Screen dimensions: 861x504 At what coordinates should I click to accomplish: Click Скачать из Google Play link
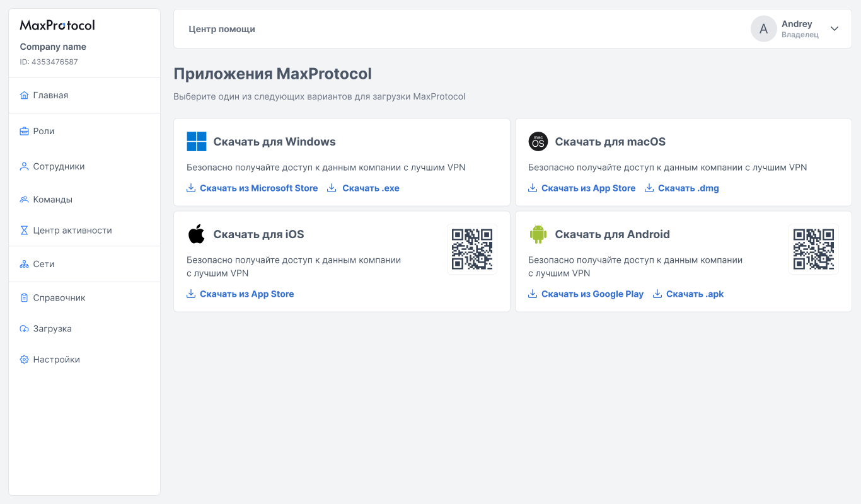click(x=592, y=294)
